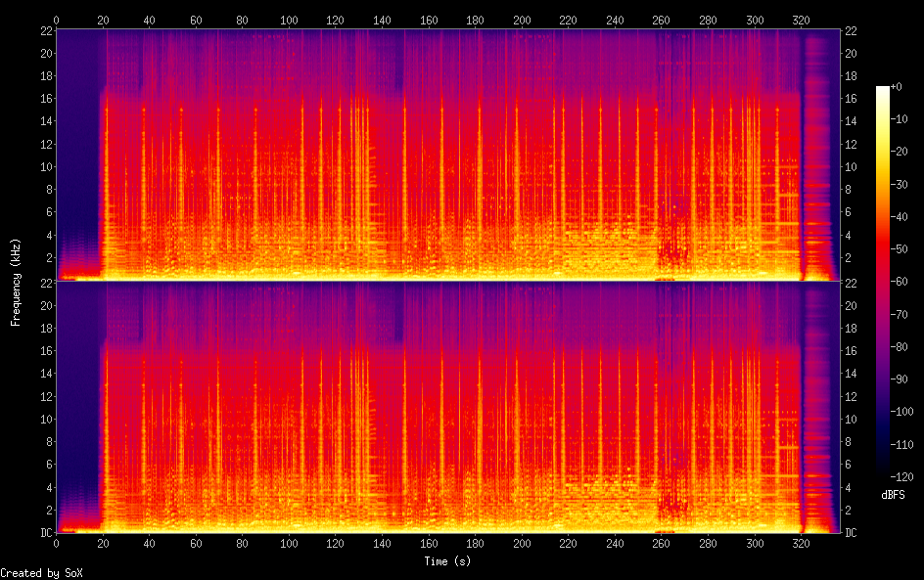This screenshot has width=924, height=580.
Task: Click the '-70' color scale label
Action: pos(899,314)
